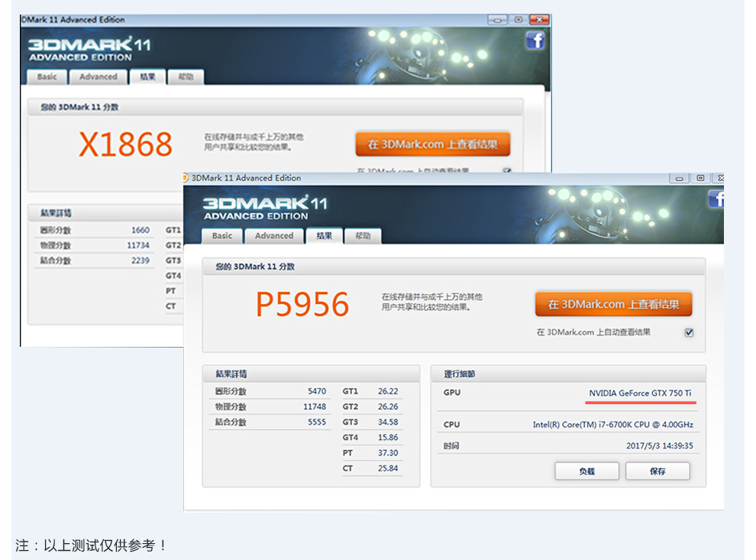Click the GT2 value 26.26
Viewport: 756px width, 560px height.
coord(388,406)
